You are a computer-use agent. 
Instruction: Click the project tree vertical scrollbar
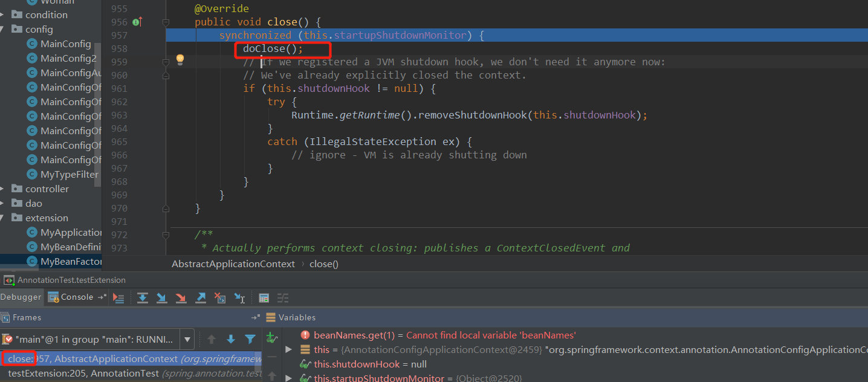[99, 115]
